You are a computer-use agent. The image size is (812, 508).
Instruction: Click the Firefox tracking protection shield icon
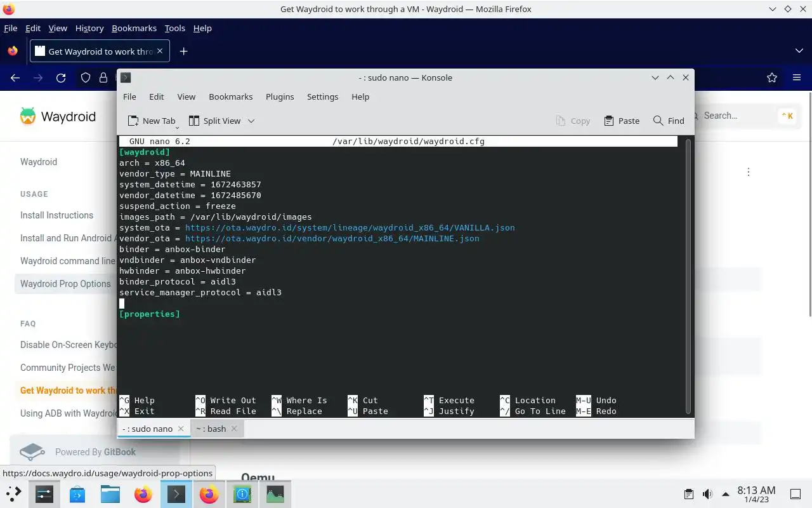(x=85, y=77)
